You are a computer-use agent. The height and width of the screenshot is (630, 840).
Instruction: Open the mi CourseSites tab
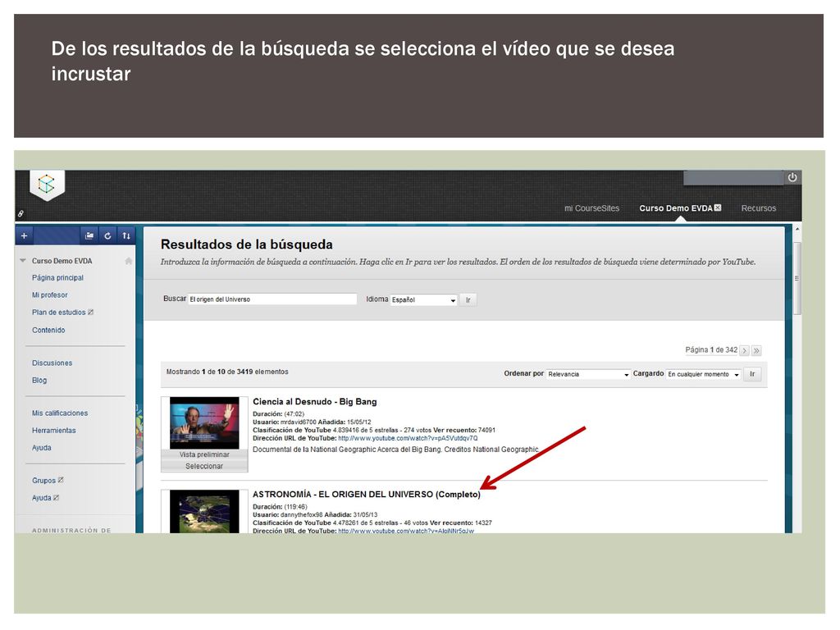pyautogui.click(x=591, y=208)
